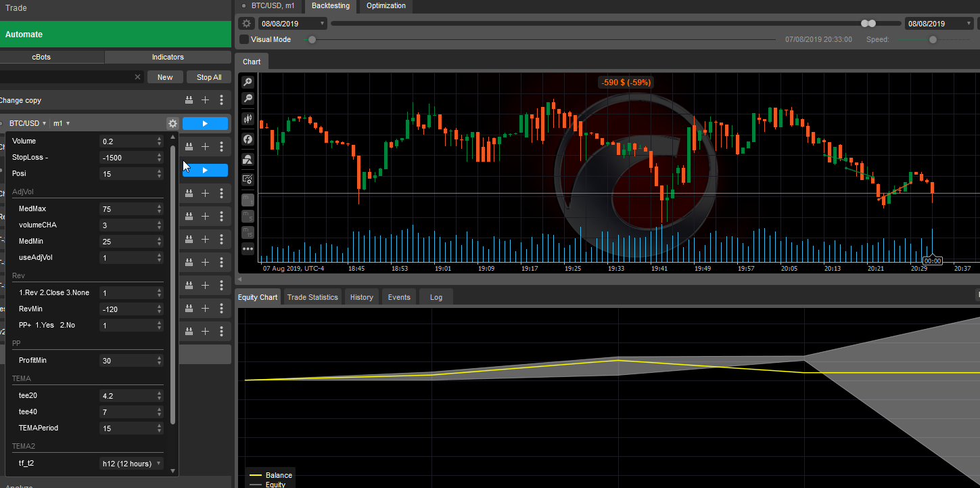The image size is (980, 488).
Task: Open the Log tab
Action: point(436,297)
